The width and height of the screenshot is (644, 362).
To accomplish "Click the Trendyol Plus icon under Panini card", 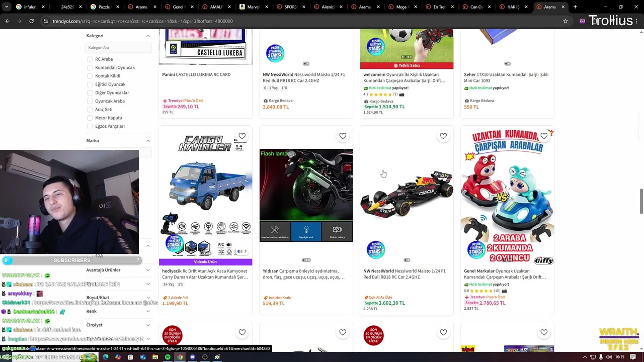I will coord(165,101).
